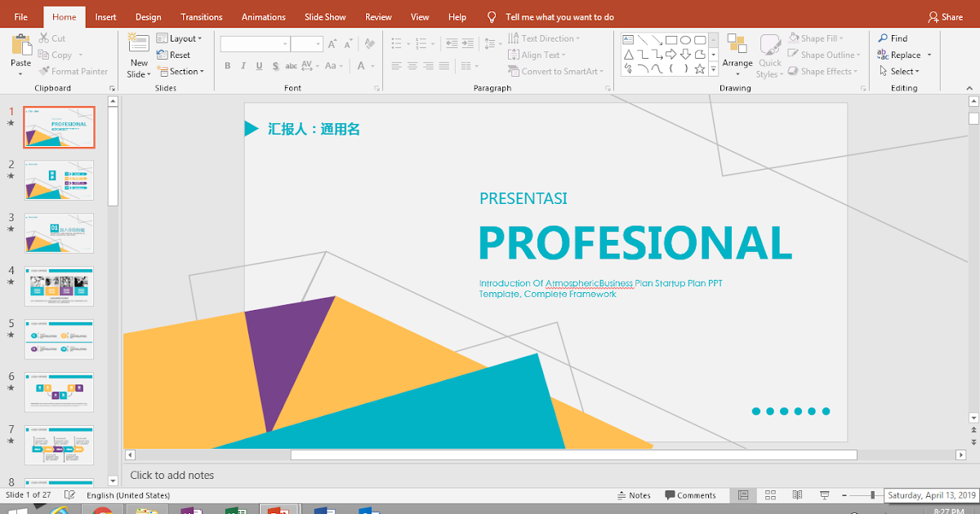Viewport: 980px width, 514px height.
Task: Select the down arrow shape
Action: pyautogui.click(x=685, y=55)
